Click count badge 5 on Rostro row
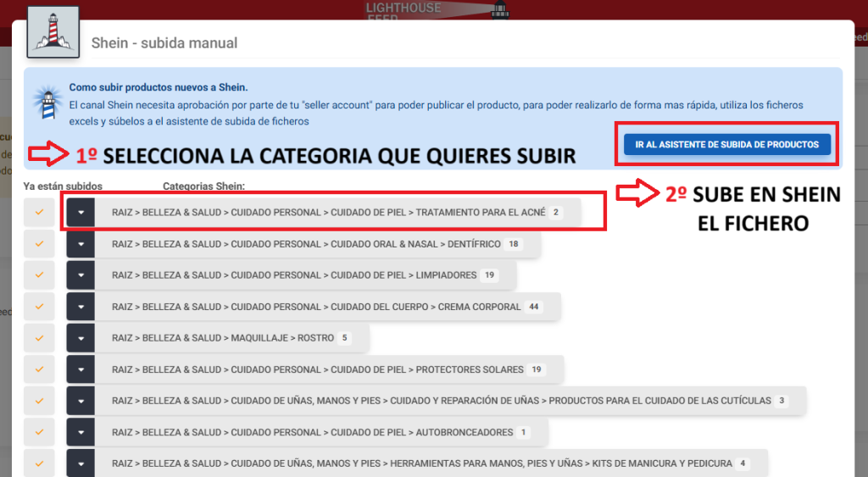 [x=344, y=338]
